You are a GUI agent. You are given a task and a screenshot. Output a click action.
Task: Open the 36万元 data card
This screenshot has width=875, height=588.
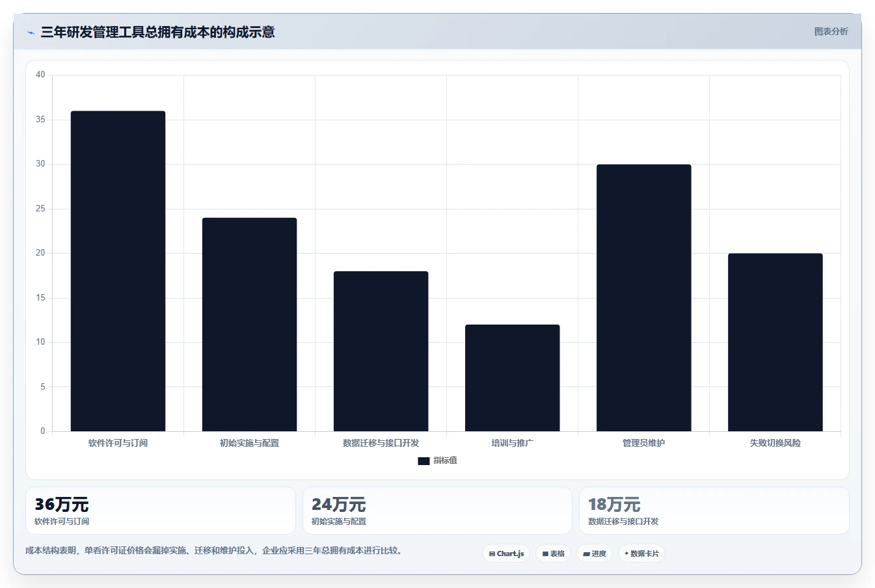160,511
